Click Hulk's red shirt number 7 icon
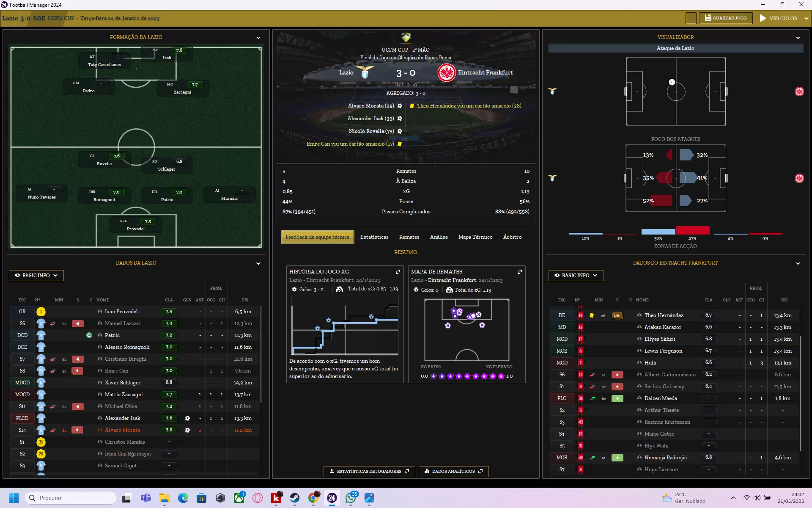 pyautogui.click(x=581, y=363)
